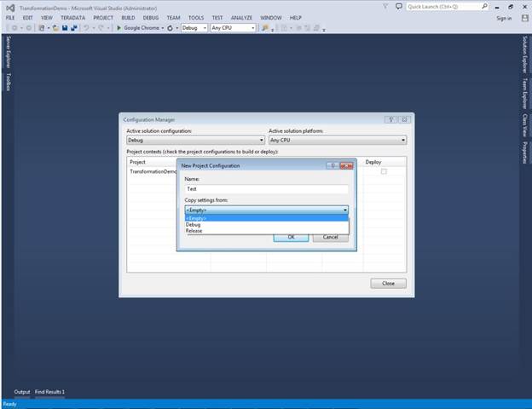Click OK in New Project Configuration
Viewport: 532px width, 409px height.
click(291, 237)
